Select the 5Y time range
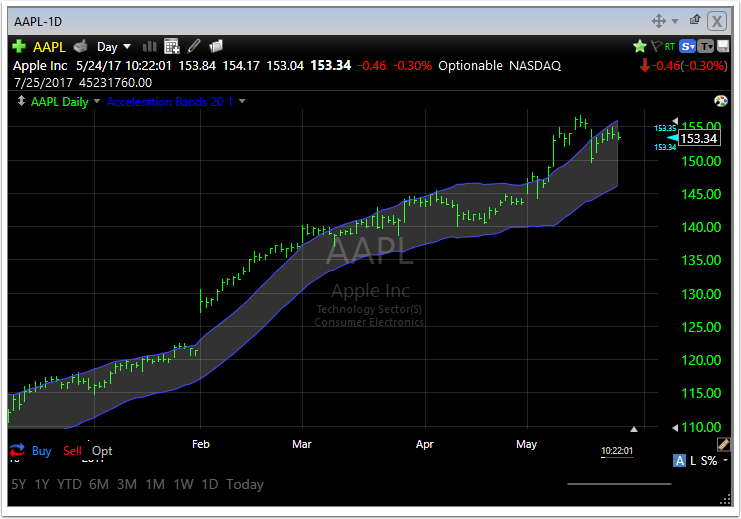The height and width of the screenshot is (519, 741). (x=18, y=484)
